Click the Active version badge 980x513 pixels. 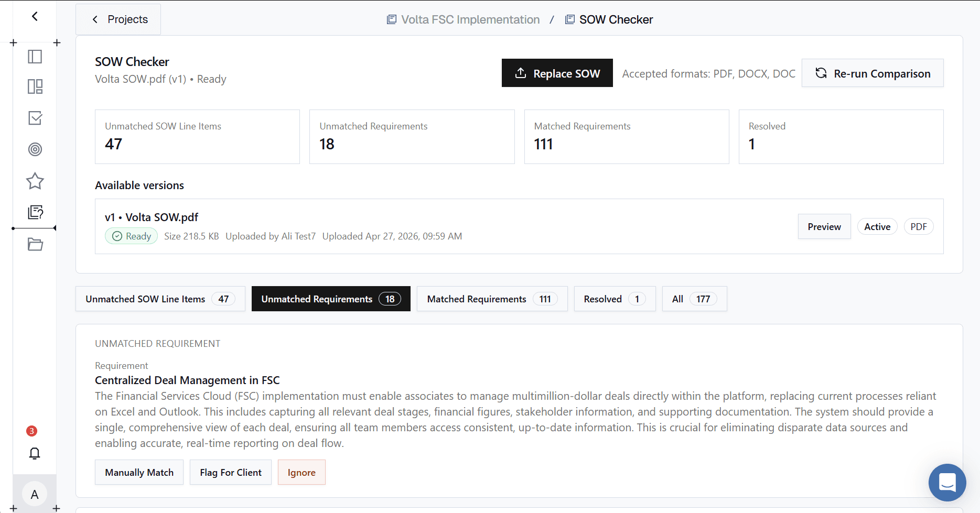pyautogui.click(x=877, y=226)
